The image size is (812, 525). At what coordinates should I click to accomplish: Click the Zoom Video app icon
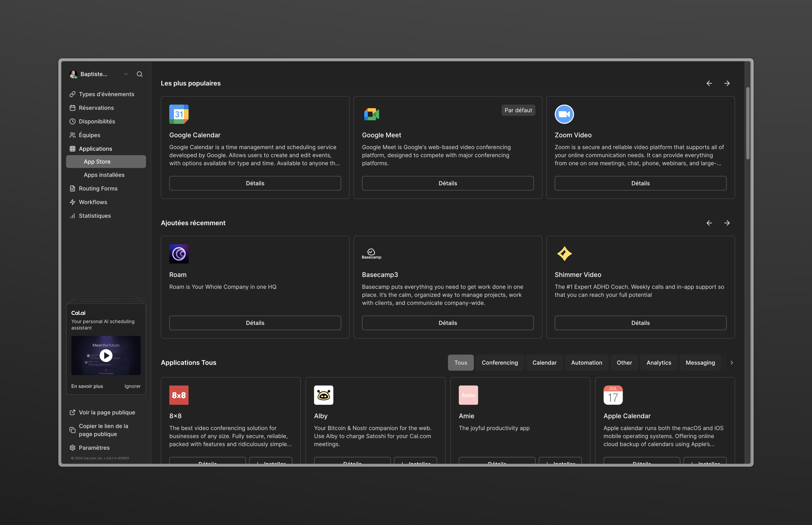(x=564, y=114)
